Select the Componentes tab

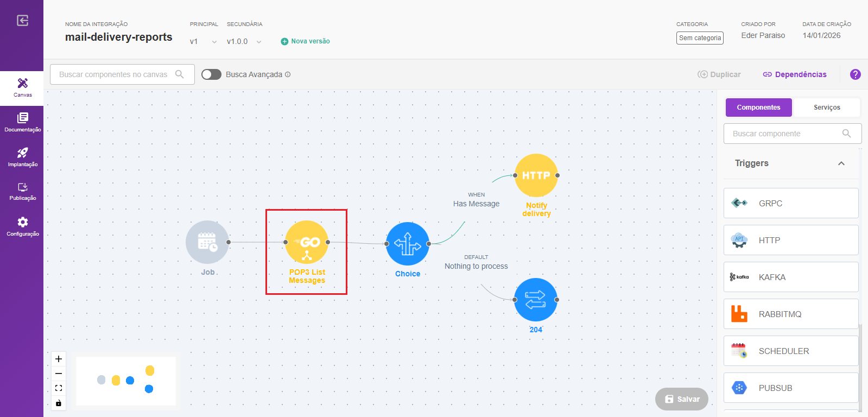tap(758, 108)
